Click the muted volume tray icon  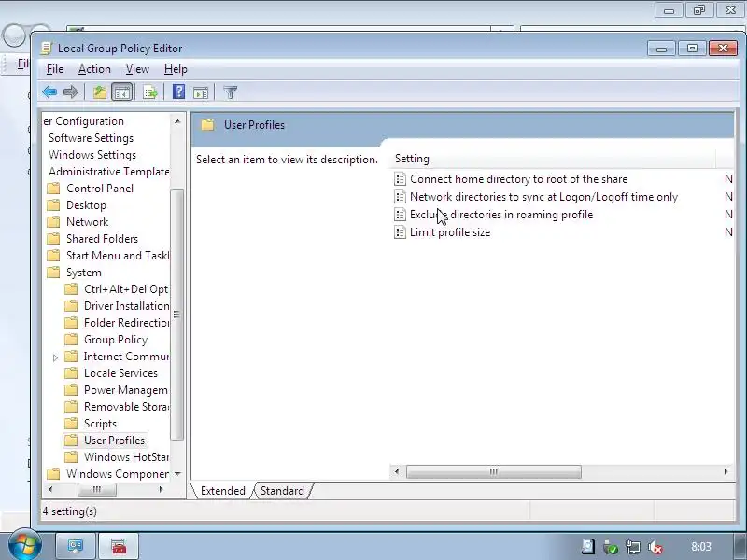[656, 547]
